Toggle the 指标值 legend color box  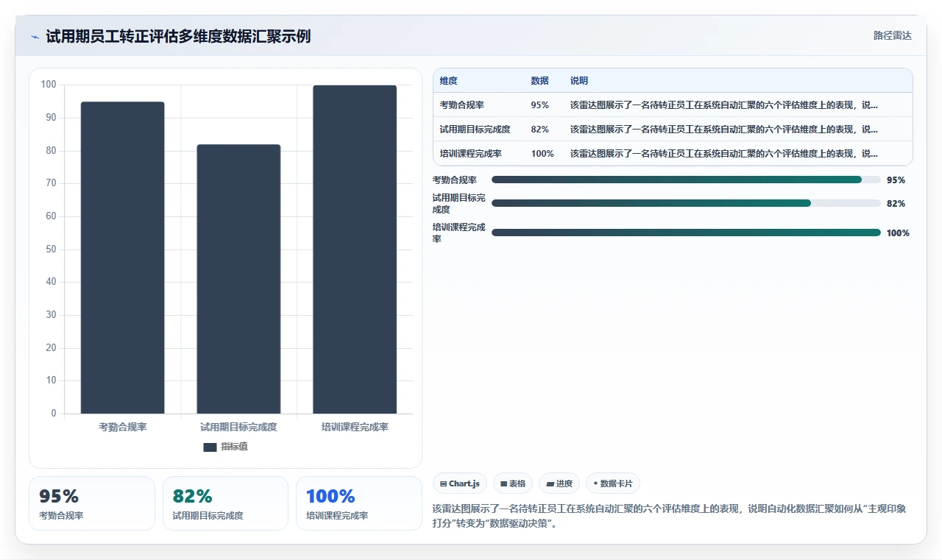[x=210, y=447]
